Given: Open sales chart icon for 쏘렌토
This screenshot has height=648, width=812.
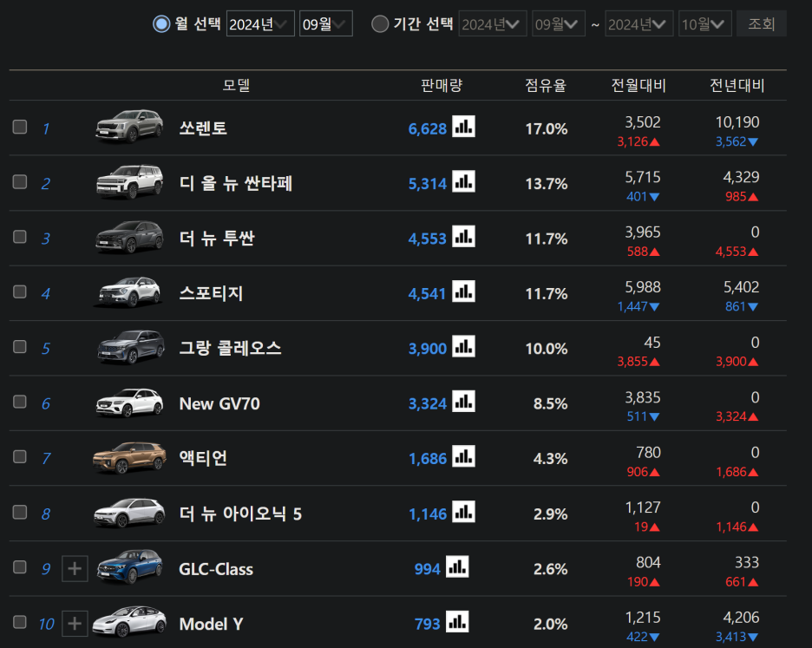Looking at the screenshot, I should (x=463, y=127).
